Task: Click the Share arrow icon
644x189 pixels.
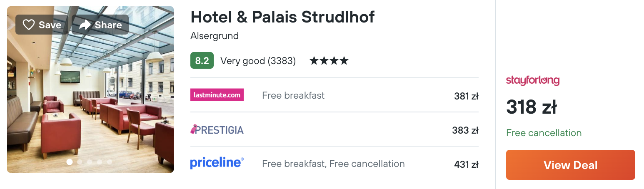Action: click(85, 25)
